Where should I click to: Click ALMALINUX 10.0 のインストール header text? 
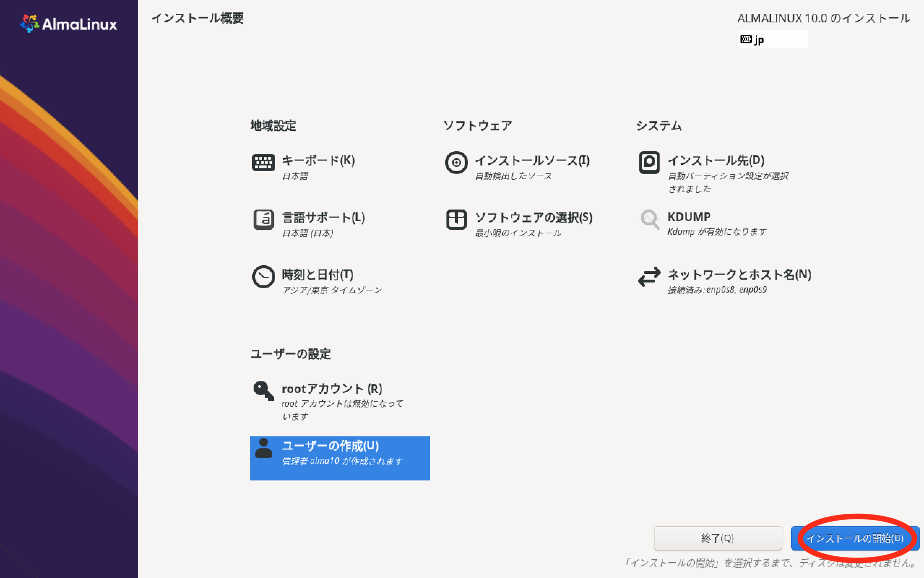824,18
